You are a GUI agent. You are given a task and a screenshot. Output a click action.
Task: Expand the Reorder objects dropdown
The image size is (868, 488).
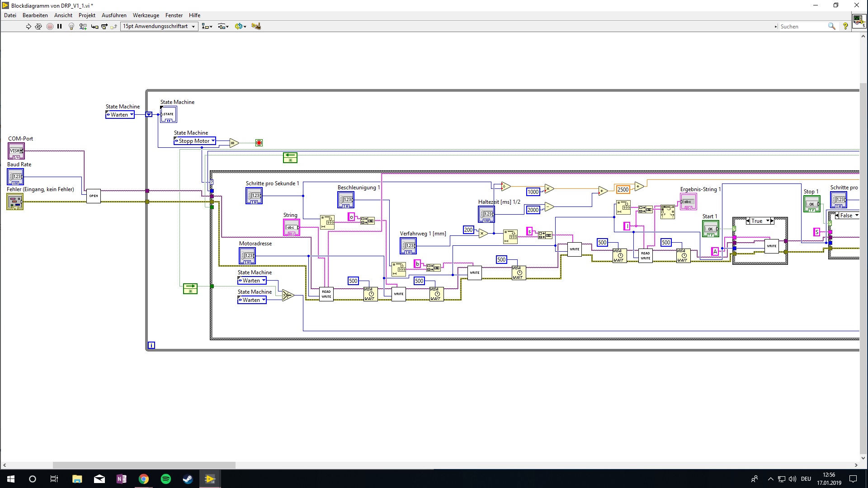pyautogui.click(x=241, y=27)
